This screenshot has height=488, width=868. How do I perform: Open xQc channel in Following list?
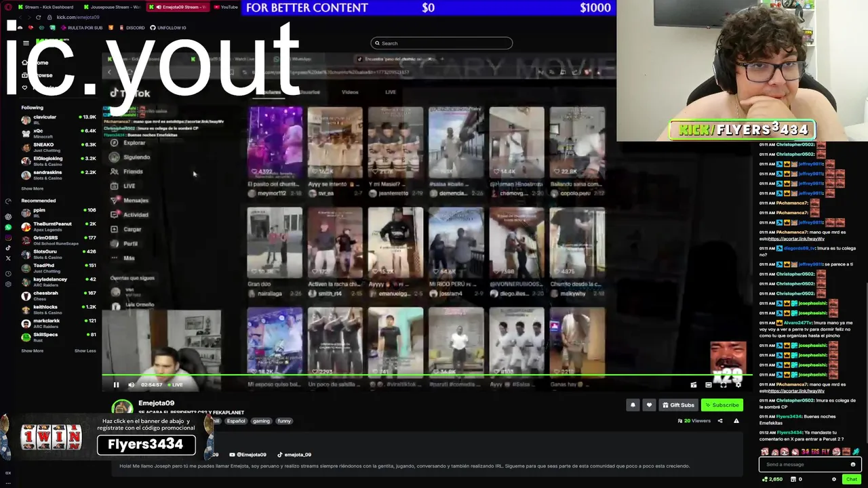58,133
